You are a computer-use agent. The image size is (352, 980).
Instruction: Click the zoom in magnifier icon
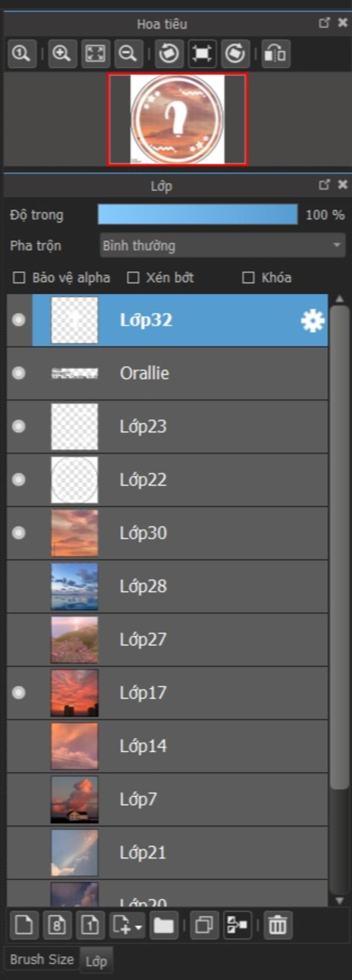[62, 53]
